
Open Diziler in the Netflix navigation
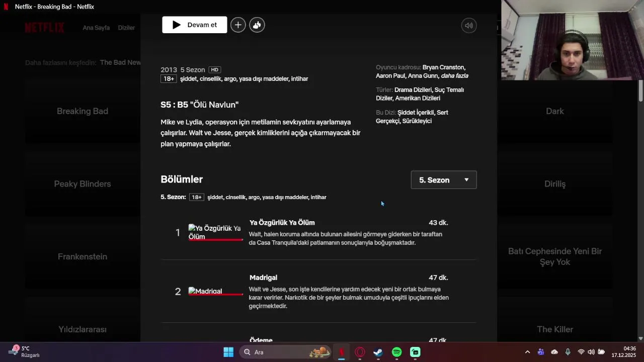[126, 28]
